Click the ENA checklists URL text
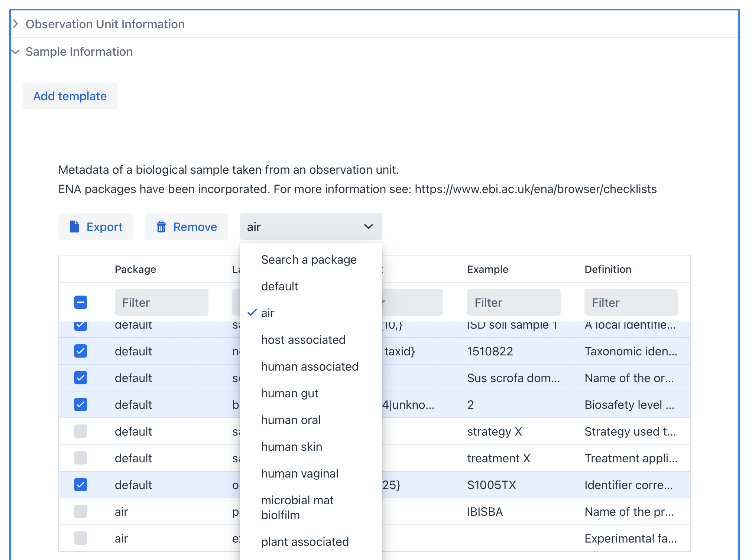The width and height of the screenshot is (755, 560). coord(536,189)
